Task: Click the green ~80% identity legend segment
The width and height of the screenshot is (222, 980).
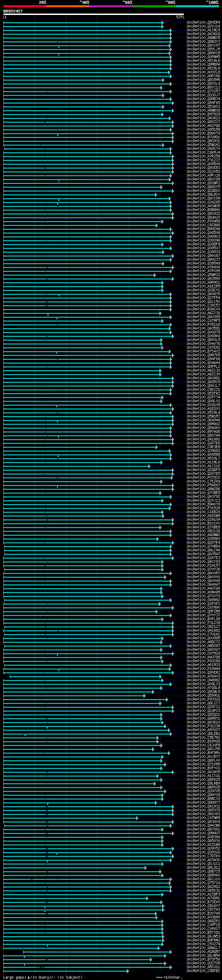Action: [x=154, y=6]
